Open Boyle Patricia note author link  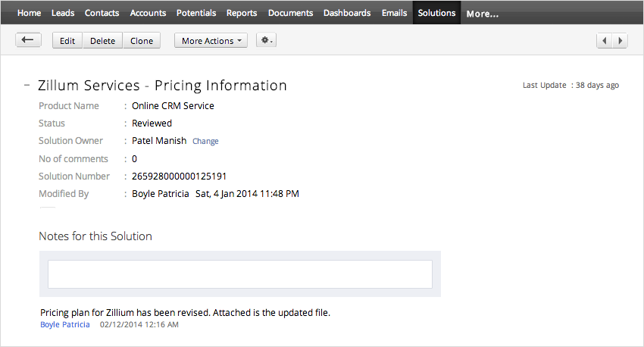pyautogui.click(x=65, y=324)
